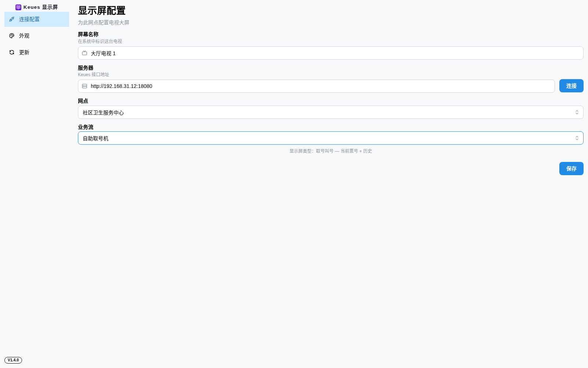Click the 为此网点配置电视大屏 subtitle text
Image resolution: width=588 pixels, height=368 pixels.
click(104, 22)
